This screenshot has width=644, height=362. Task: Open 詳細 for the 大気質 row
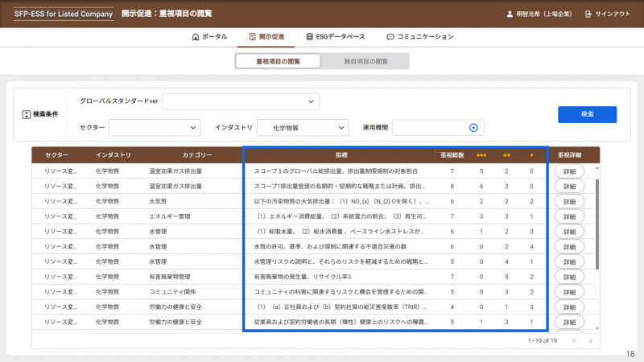click(x=569, y=202)
